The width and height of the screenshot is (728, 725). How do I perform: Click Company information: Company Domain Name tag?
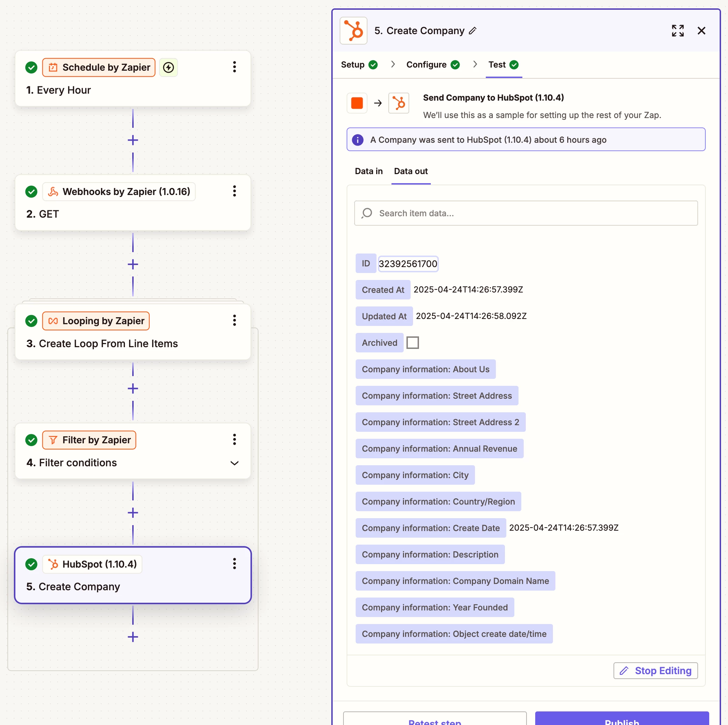(455, 580)
